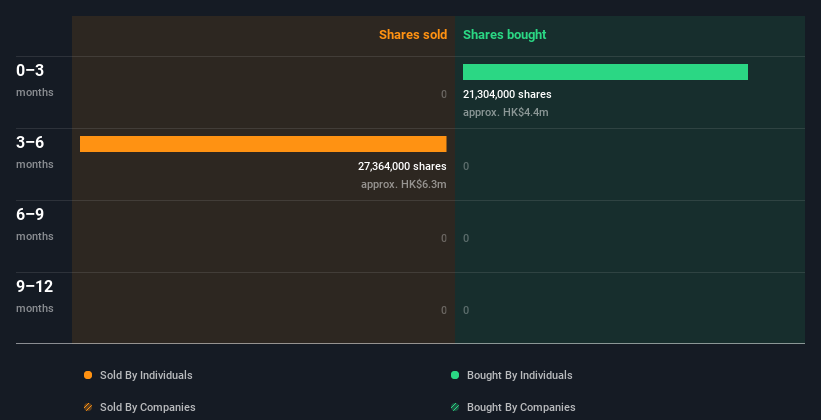The height and width of the screenshot is (420, 821).
Task: Click the approx. HK$4.4m text
Action: pos(506,113)
